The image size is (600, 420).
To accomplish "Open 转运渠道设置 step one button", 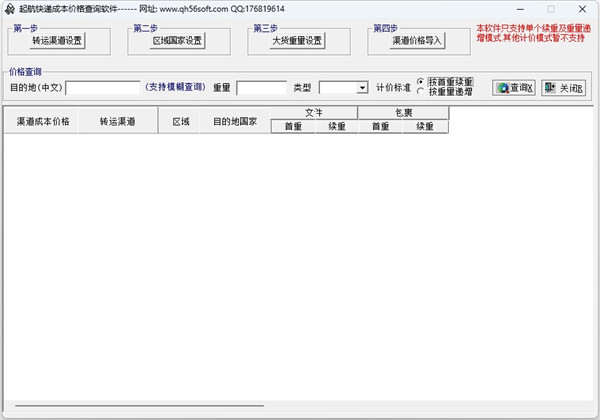I will [x=57, y=41].
